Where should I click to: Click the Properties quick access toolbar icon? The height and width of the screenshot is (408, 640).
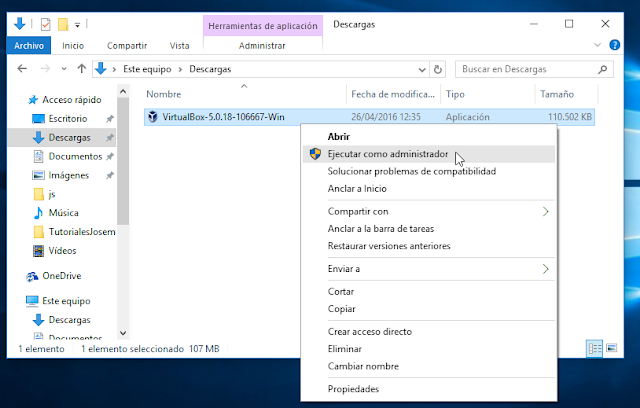[45, 25]
